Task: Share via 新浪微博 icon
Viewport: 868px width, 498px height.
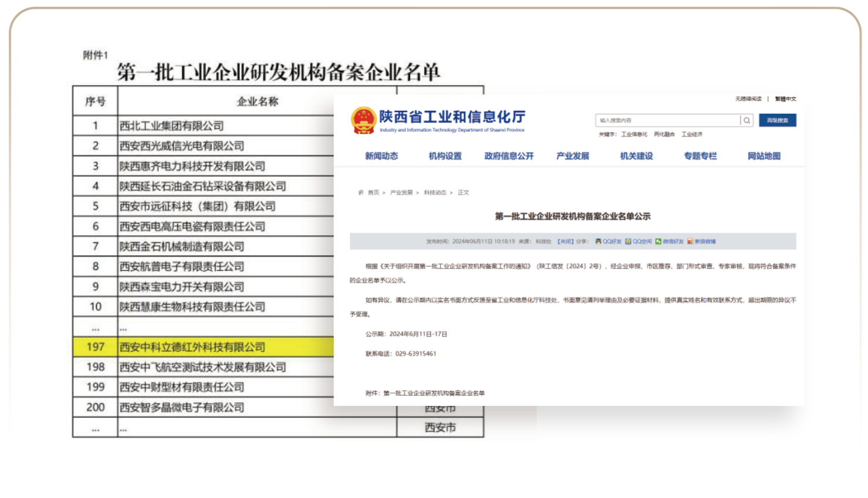Action: (x=690, y=241)
